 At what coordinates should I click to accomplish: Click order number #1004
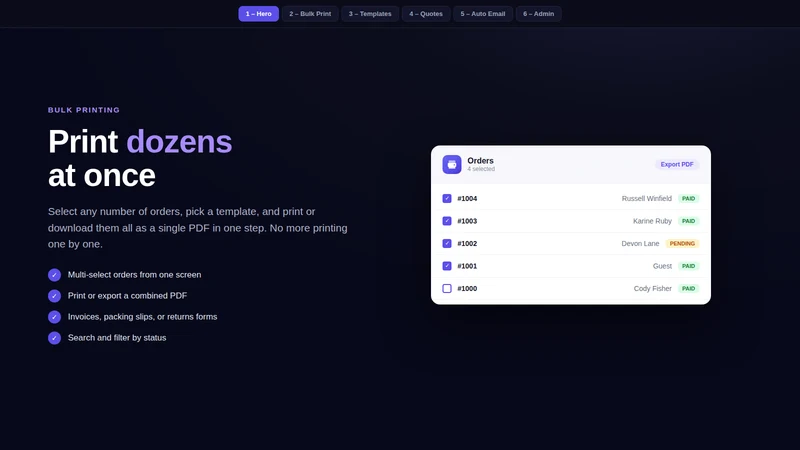pyautogui.click(x=467, y=198)
